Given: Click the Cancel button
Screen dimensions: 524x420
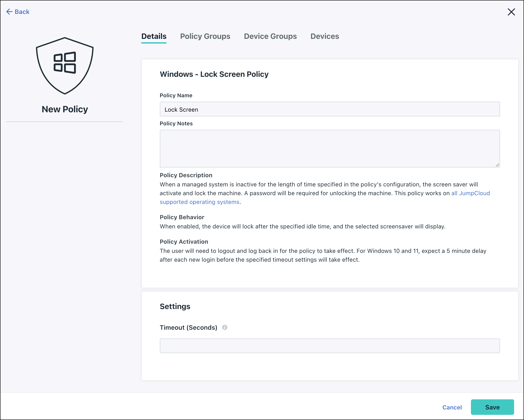Looking at the screenshot, I should coord(452,407).
